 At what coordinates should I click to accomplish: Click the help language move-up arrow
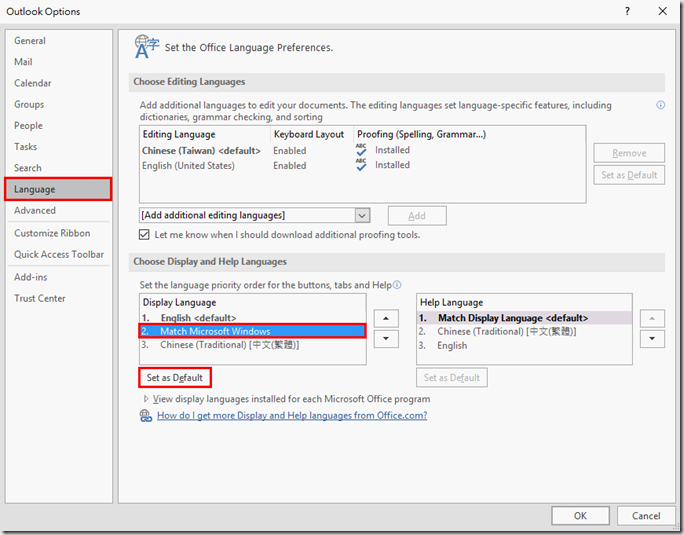tap(652, 319)
